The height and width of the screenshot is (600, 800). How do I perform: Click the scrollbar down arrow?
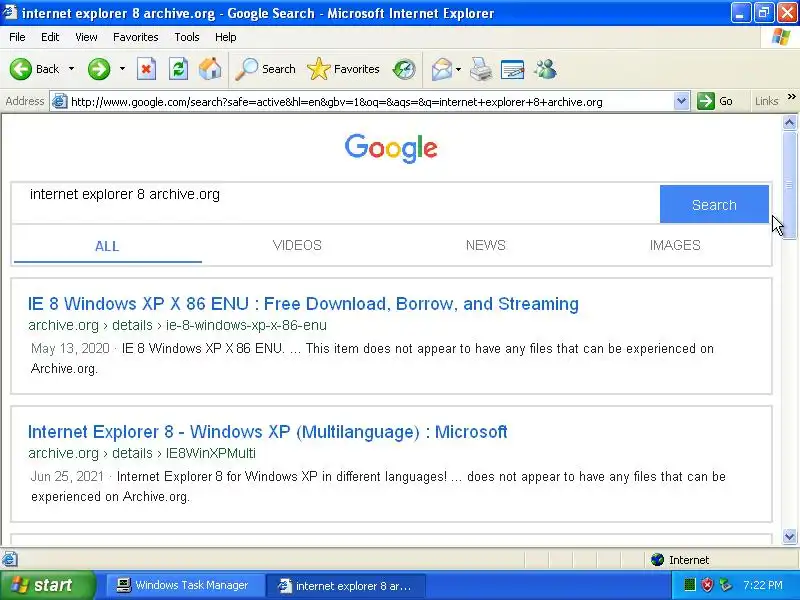(789, 536)
